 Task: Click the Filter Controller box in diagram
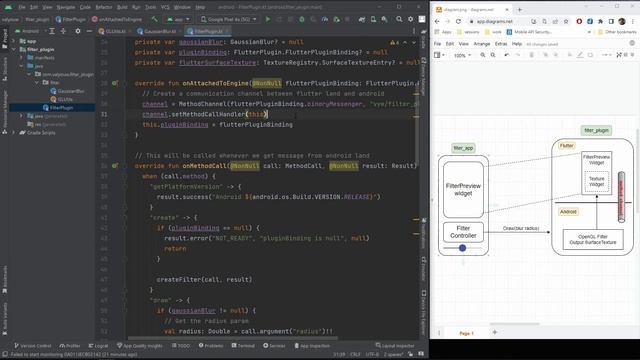[463, 232]
